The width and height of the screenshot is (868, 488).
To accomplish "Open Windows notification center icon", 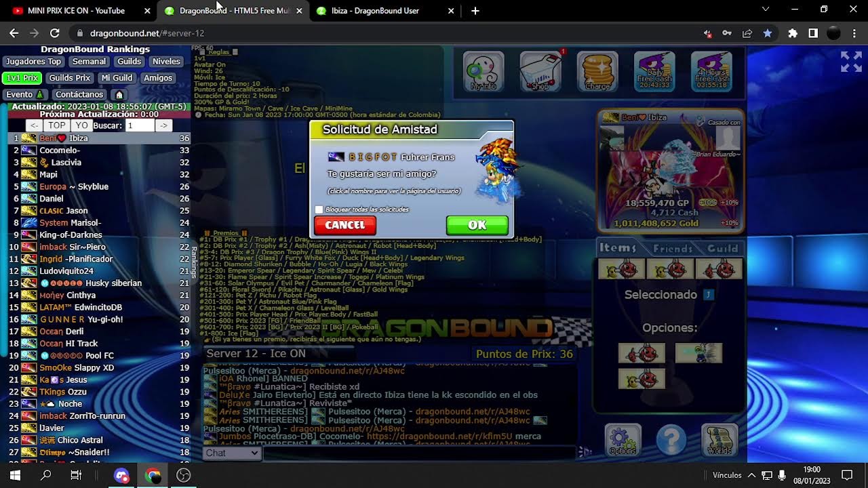I will click(x=847, y=475).
